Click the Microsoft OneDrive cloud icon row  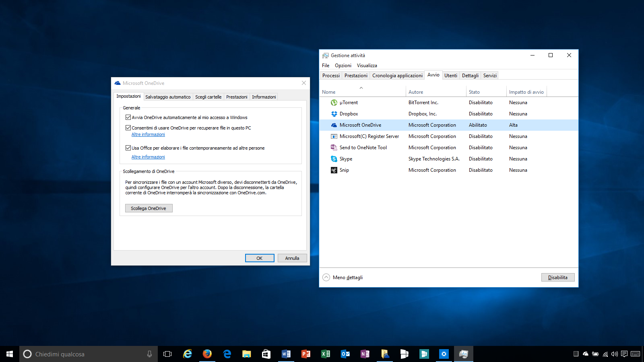pyautogui.click(x=334, y=125)
